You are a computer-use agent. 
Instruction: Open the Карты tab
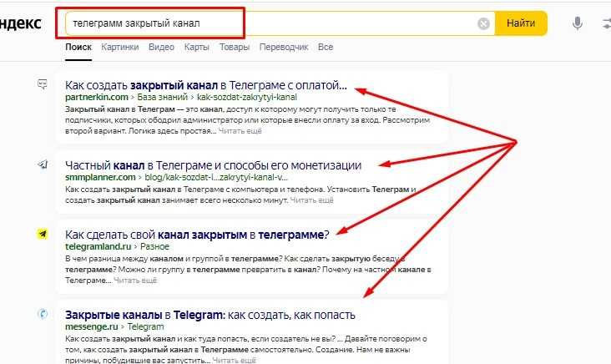pyautogui.click(x=197, y=47)
